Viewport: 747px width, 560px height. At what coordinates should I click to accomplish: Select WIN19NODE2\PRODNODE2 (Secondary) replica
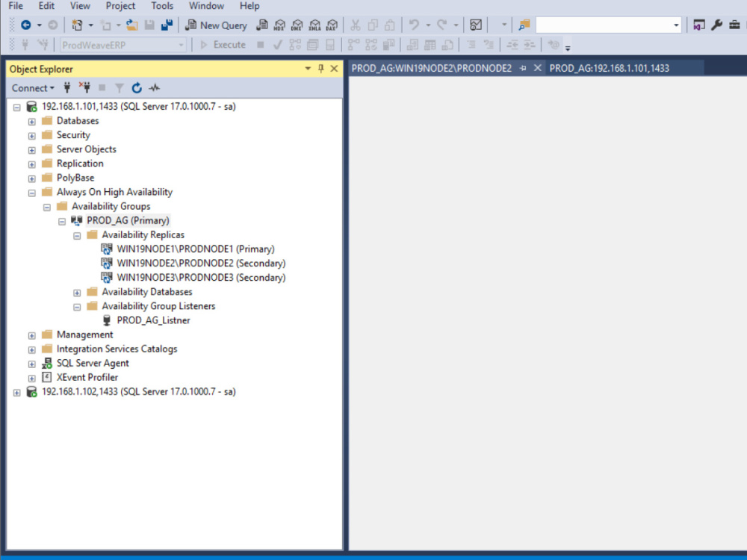pyautogui.click(x=201, y=264)
